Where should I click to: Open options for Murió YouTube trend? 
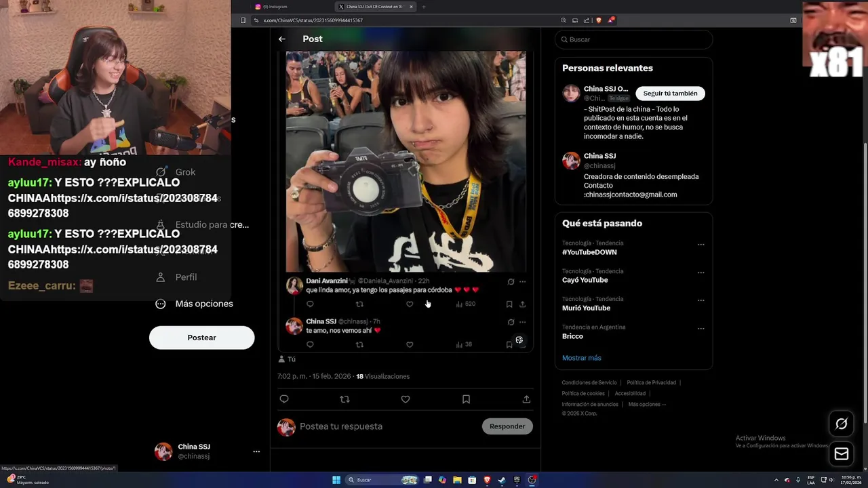tap(701, 301)
